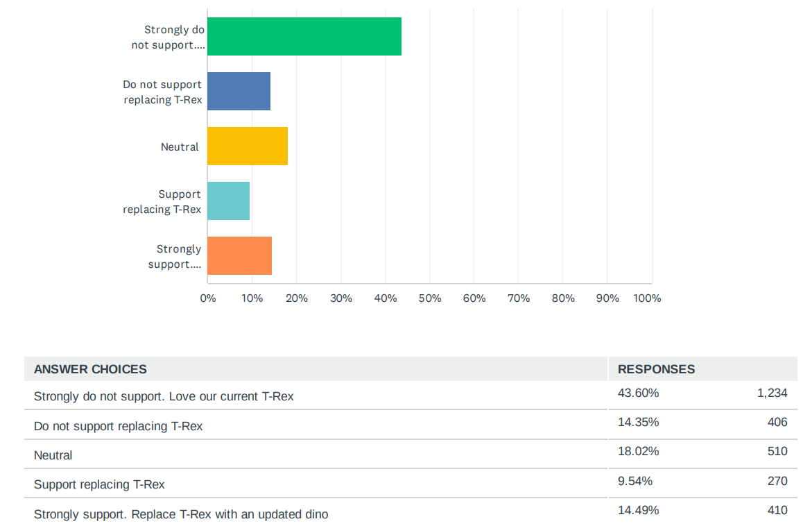Select the Do not support replacing T-Rex table row
This screenshot has width=812, height=526.
point(119,426)
